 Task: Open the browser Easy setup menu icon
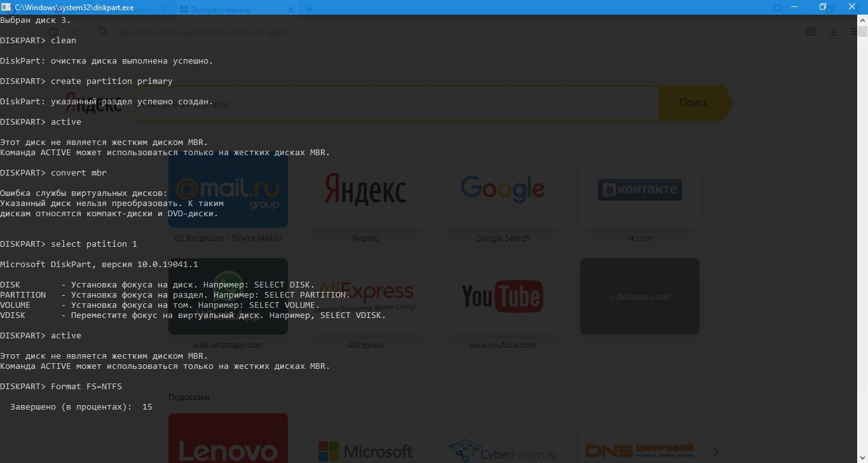click(x=855, y=32)
